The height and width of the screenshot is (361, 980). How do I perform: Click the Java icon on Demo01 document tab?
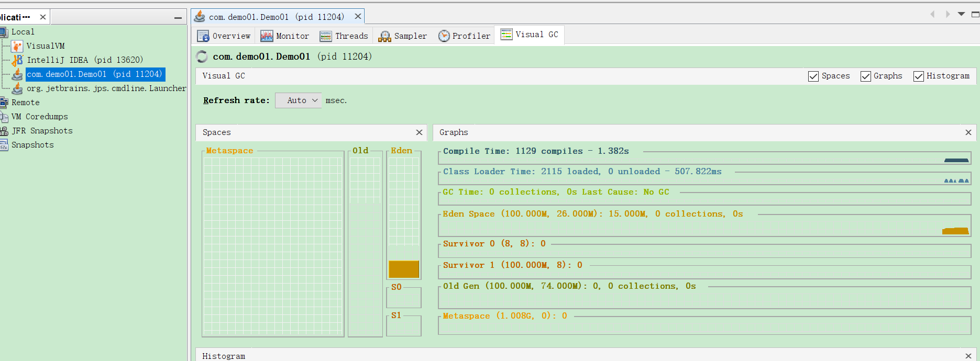(200, 17)
